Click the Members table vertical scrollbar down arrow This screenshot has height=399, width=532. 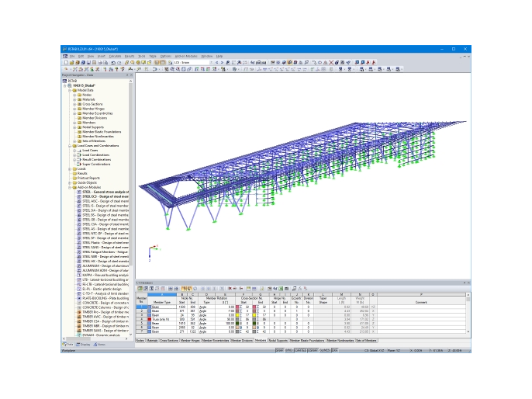pos(468,331)
